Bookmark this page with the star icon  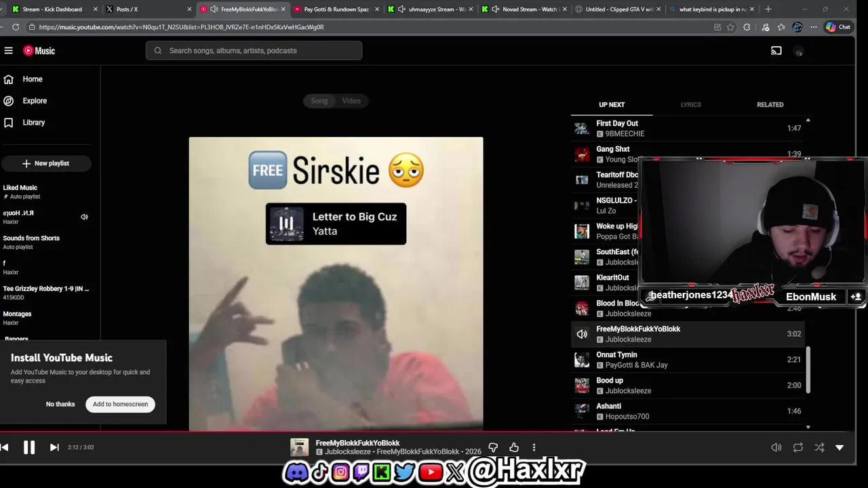pyautogui.click(x=730, y=27)
